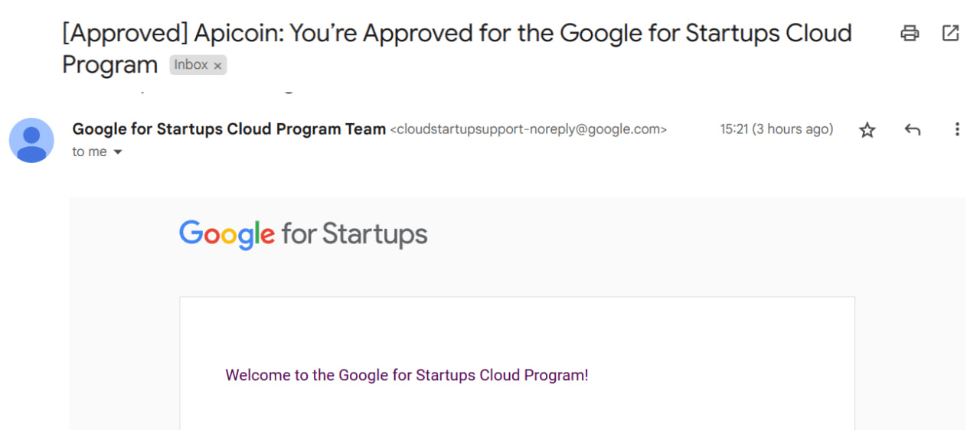Expand recipient details arrow next to "to me"
This screenshot has height=430, width=980.
118,152
